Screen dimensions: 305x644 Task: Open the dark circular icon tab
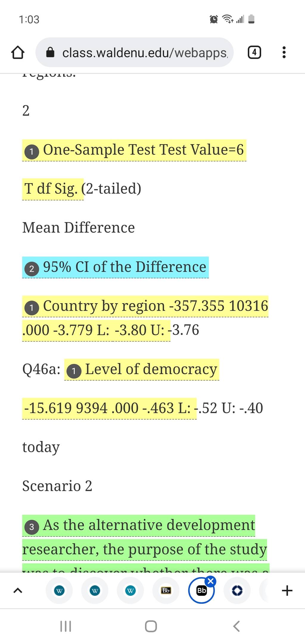click(x=237, y=590)
